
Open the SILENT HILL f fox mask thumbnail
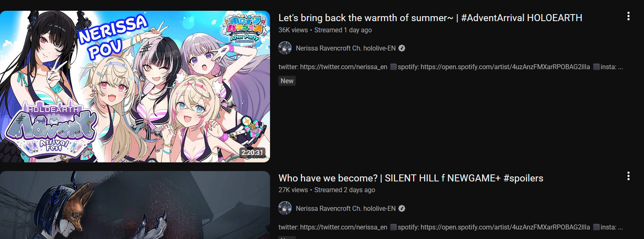(x=135, y=205)
